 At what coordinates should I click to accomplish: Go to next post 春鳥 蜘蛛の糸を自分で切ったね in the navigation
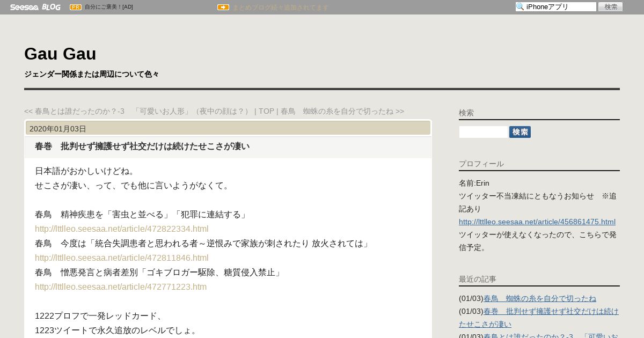(x=342, y=111)
